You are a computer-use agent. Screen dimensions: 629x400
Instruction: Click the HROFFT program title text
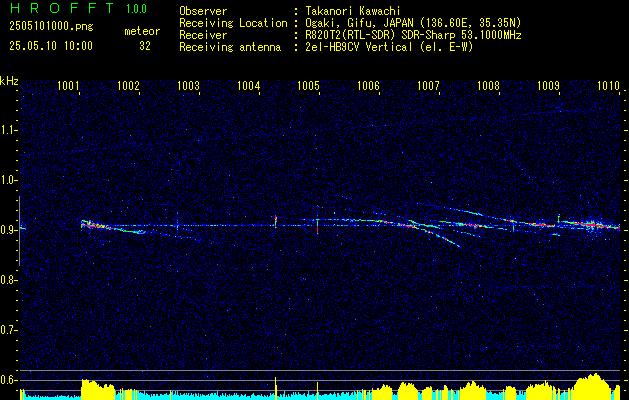62,8
